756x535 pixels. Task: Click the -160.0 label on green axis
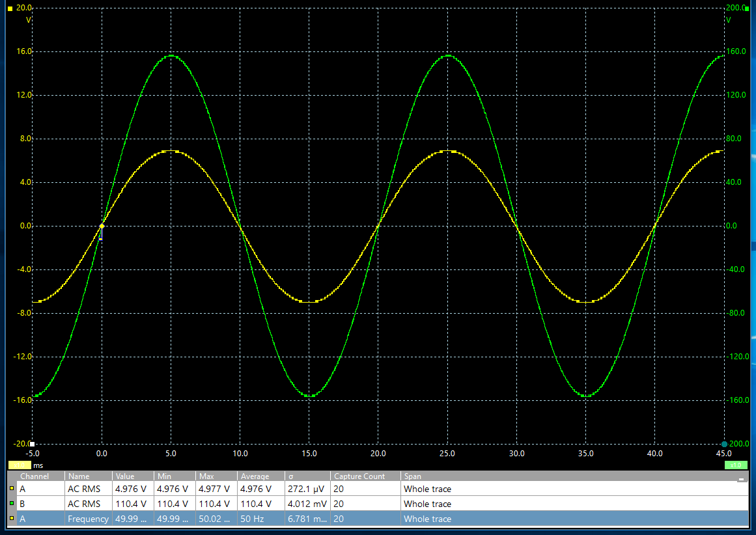(736, 400)
